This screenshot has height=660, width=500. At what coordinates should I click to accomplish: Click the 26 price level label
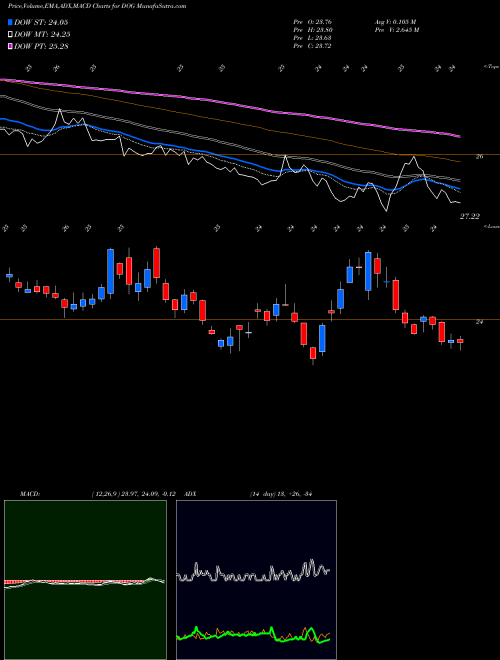click(479, 157)
